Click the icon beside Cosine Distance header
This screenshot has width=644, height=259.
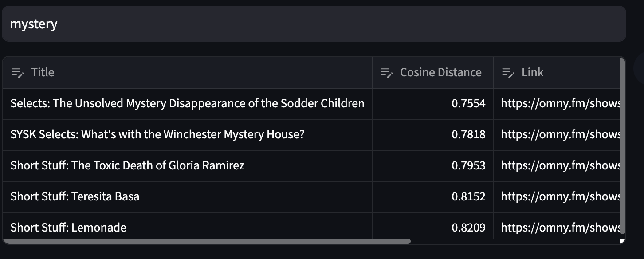coord(385,73)
